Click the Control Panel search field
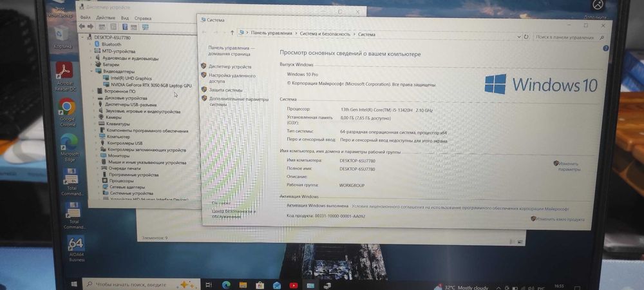The width and height of the screenshot is (644, 290). [570, 37]
